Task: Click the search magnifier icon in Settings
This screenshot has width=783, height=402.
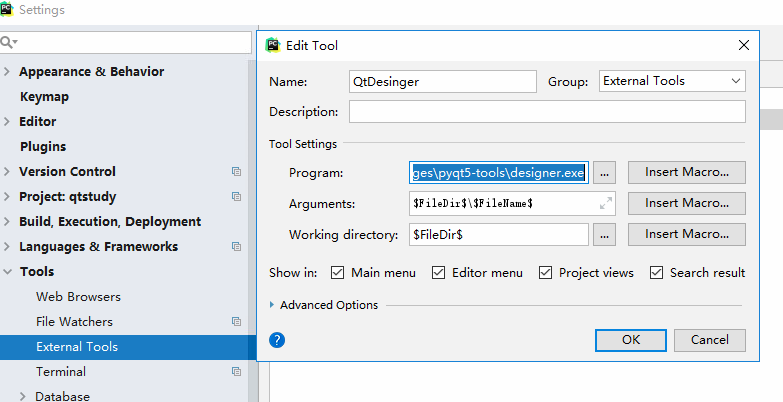Action: click(x=9, y=43)
